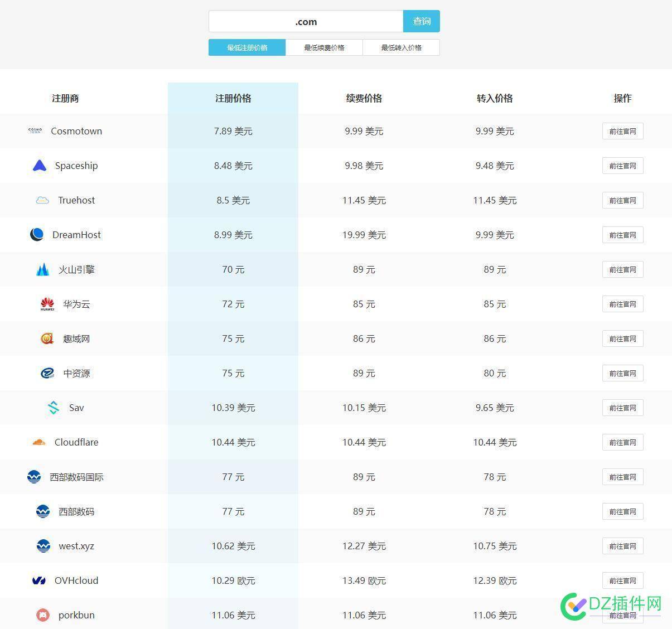Click the 火山引擎 logo icon
The height and width of the screenshot is (629, 672).
[43, 269]
